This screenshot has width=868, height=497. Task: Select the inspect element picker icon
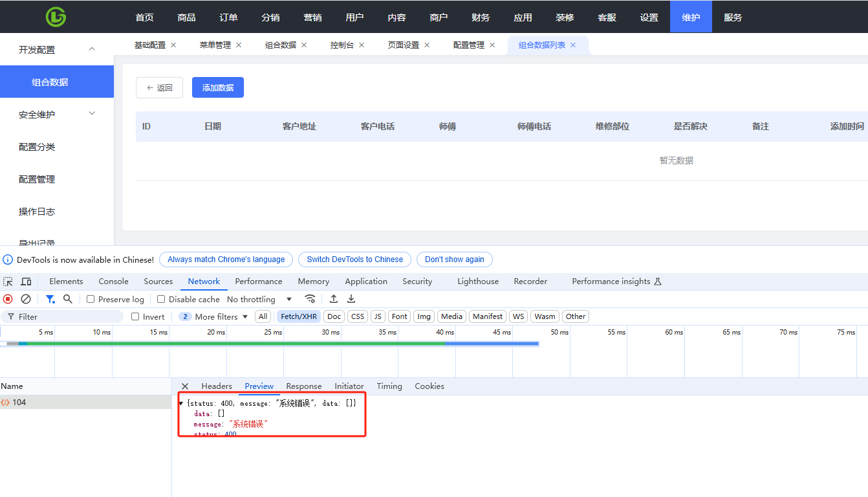[8, 282]
